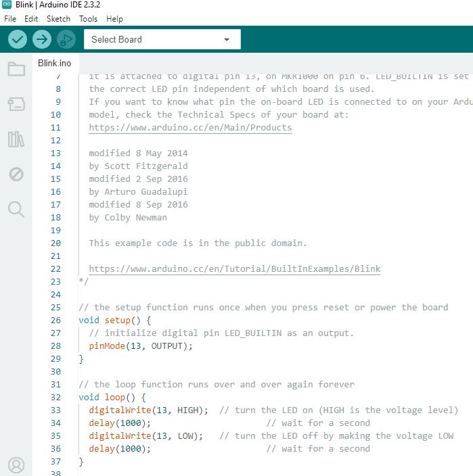
Task: Click 'pinMode(13, OUTPUT);' code line
Action: pos(141,346)
